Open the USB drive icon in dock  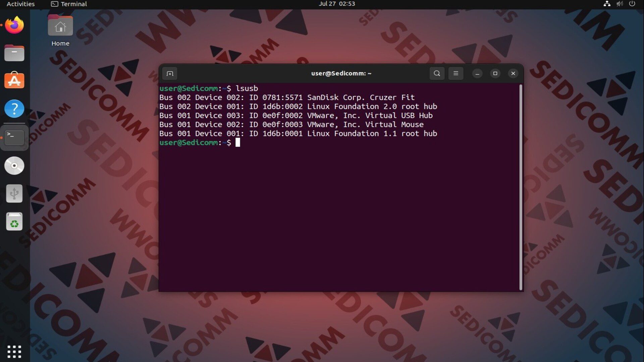(14, 193)
